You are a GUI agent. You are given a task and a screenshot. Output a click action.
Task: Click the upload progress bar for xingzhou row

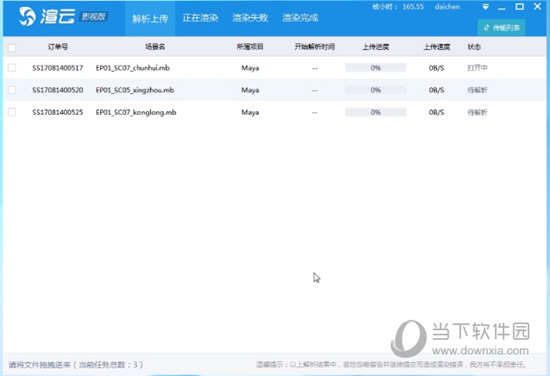point(376,90)
